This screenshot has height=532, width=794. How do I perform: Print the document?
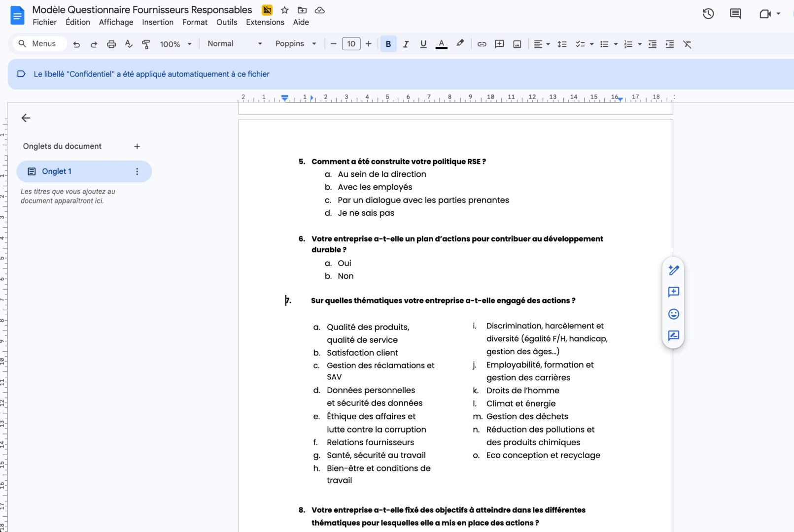(x=111, y=44)
